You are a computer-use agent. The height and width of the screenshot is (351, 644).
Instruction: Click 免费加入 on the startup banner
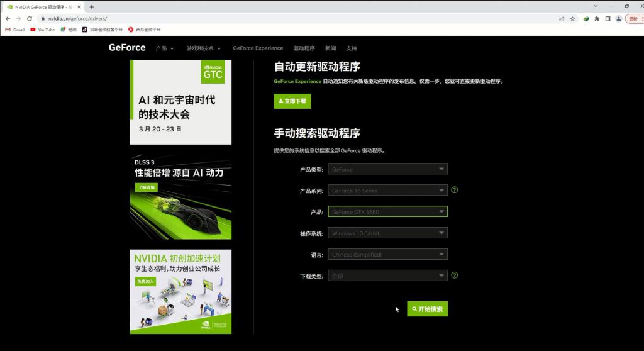[145, 282]
